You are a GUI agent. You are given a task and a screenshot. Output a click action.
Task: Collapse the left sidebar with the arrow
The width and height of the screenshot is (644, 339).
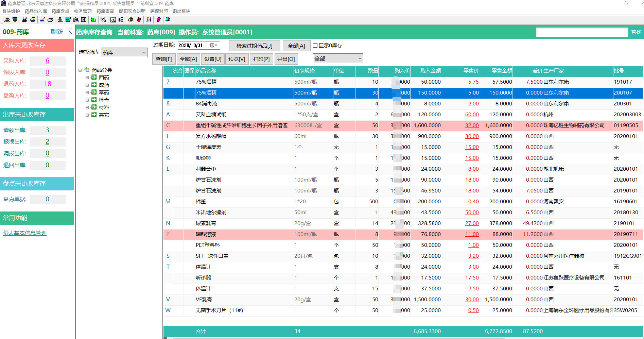[70, 31]
